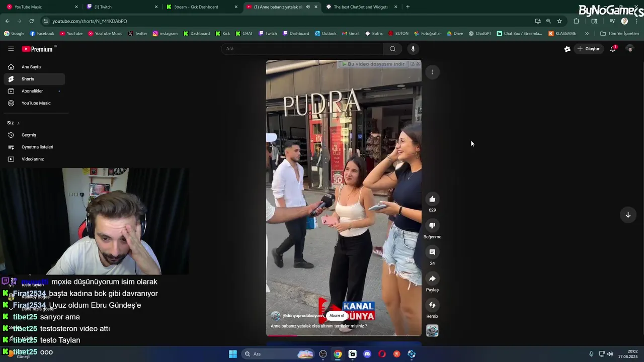Open a new browser tab

point(408,7)
